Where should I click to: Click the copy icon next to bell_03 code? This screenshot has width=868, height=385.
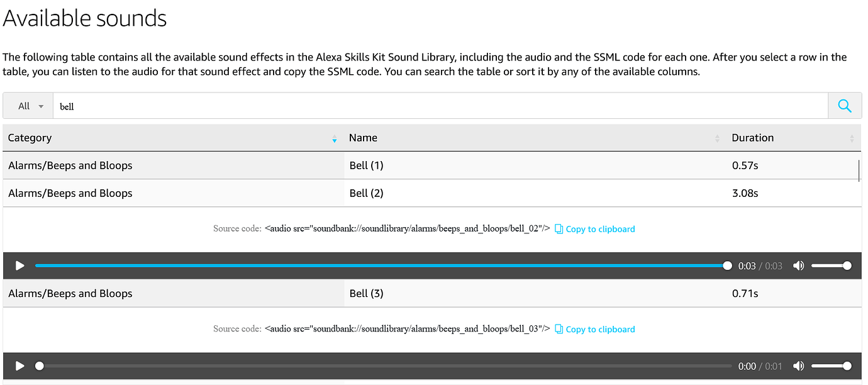point(559,328)
